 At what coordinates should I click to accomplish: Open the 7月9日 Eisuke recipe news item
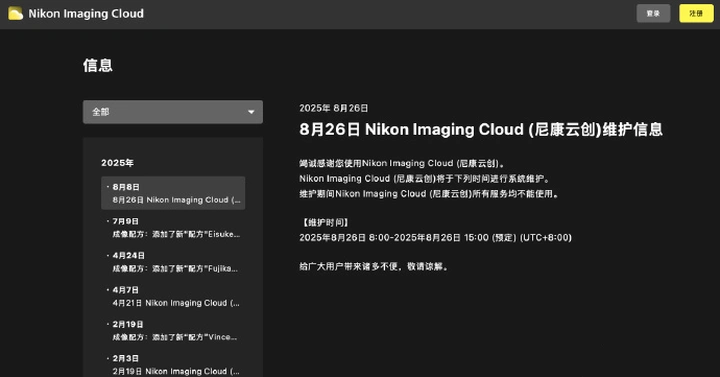173,228
